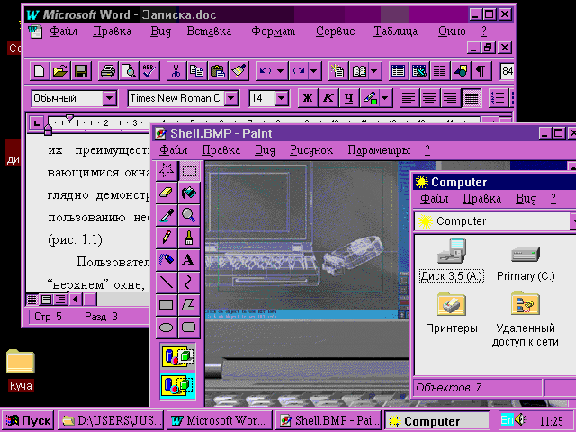Choose the straight Line tool in Paint

click(x=166, y=282)
